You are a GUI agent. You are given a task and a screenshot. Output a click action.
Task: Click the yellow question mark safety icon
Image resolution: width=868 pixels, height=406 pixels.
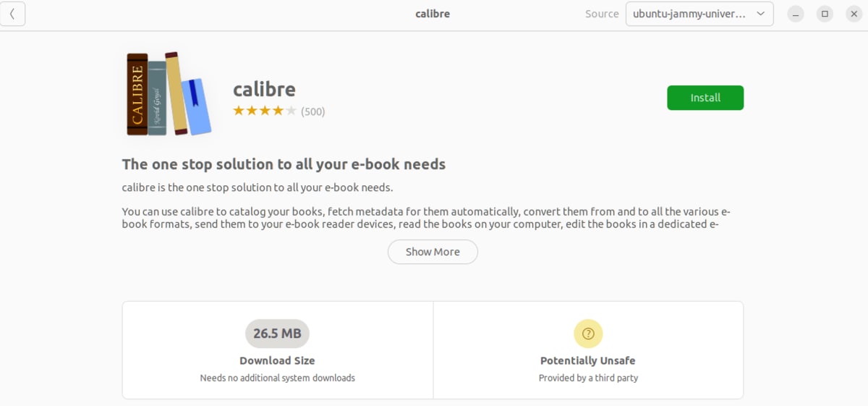[588, 334]
